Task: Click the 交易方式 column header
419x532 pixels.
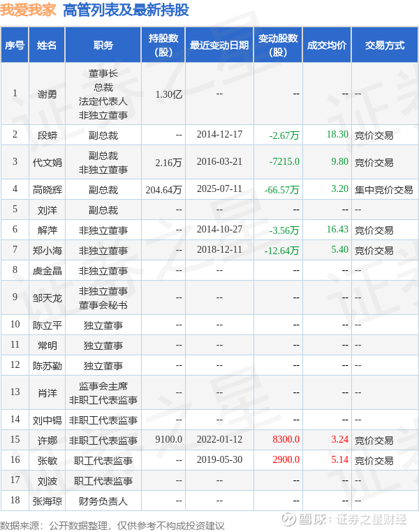Action: 385,45
